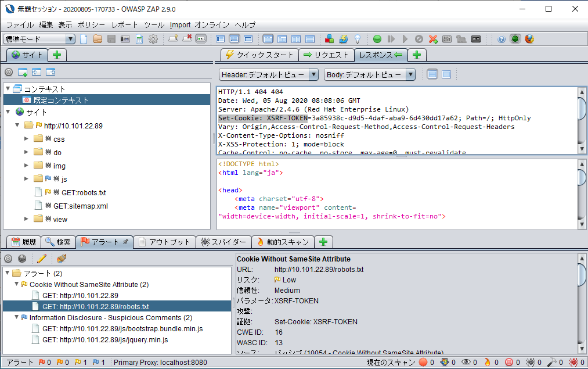The width and height of the screenshot is (588, 369).
Task: Switch to expand Sites tree layout icon
Action: (220, 39)
